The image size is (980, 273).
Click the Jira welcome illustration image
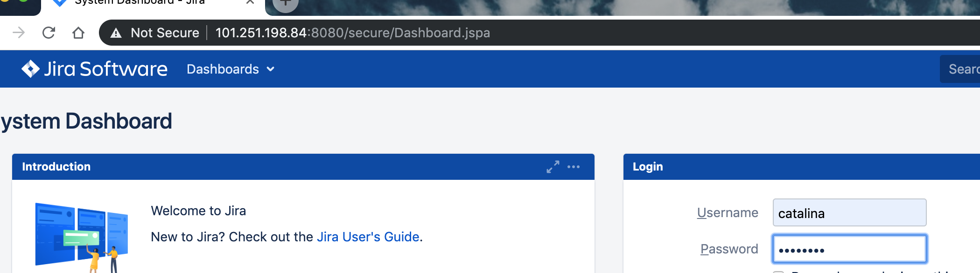coord(82,238)
